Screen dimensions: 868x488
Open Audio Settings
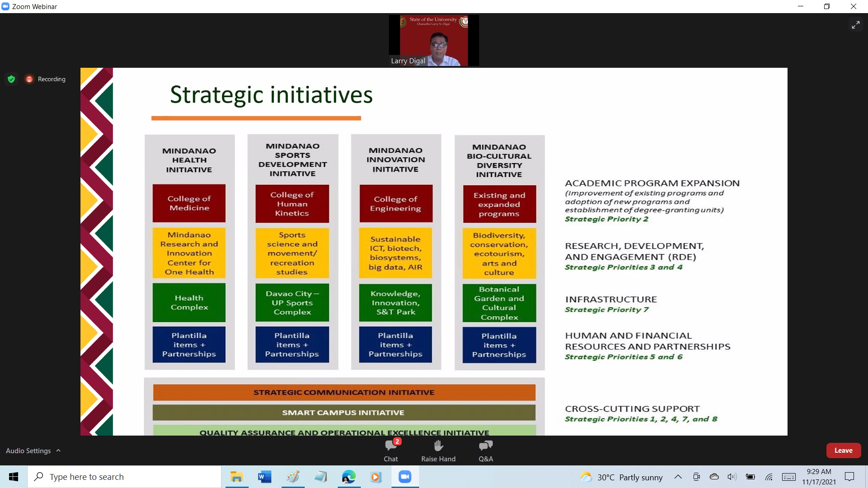click(28, 450)
